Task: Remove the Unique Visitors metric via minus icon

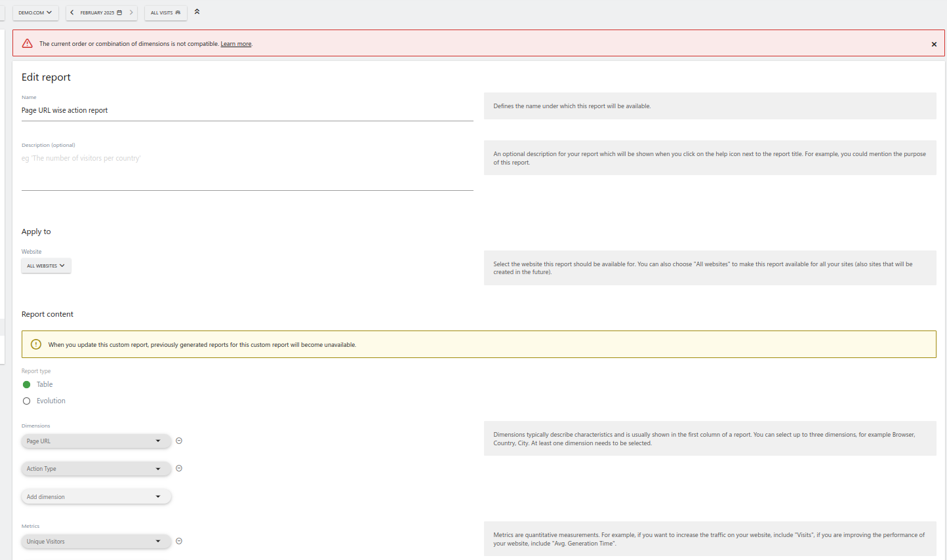Action: (x=178, y=541)
